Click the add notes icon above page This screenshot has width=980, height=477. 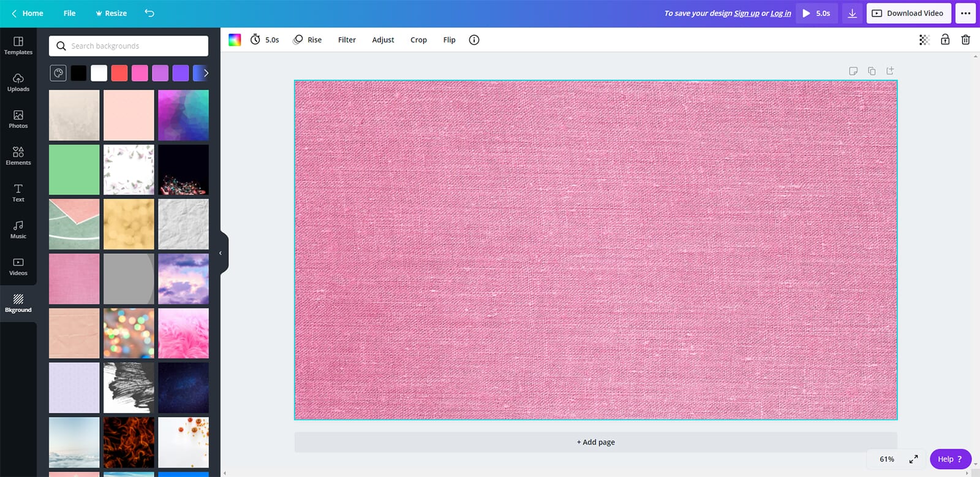point(853,71)
